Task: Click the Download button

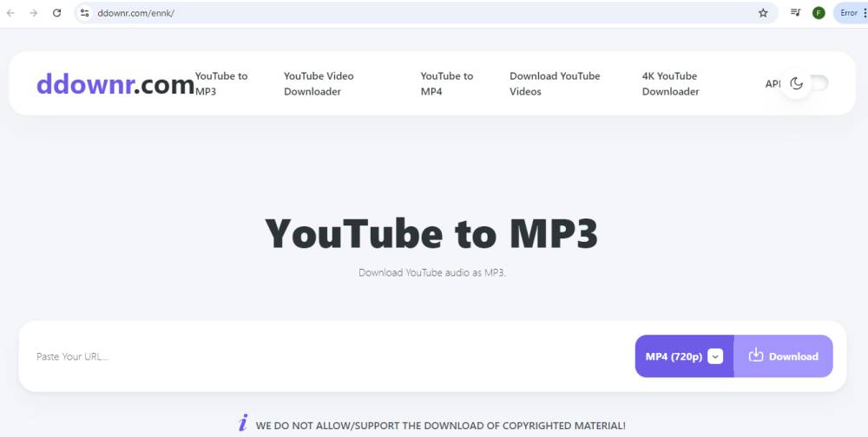Action: click(783, 356)
